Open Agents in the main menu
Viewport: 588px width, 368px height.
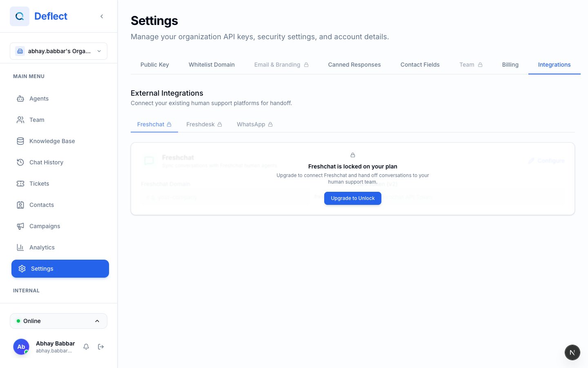(x=60, y=99)
